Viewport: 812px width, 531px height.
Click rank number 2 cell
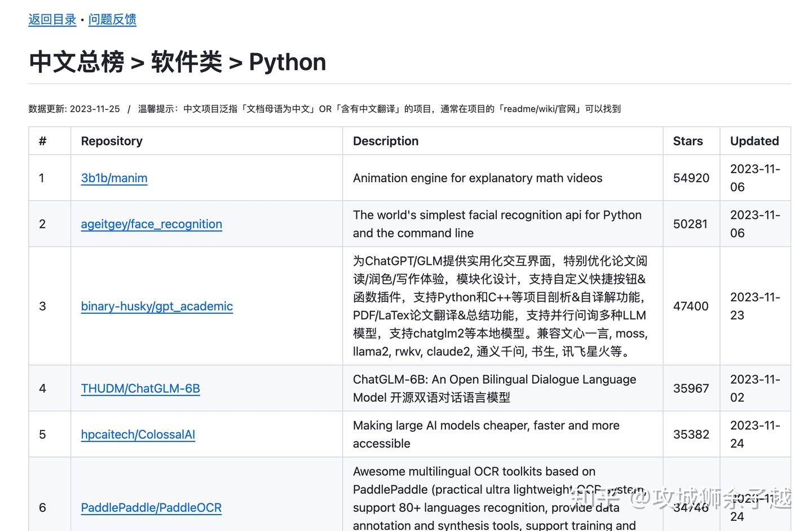[x=50, y=224]
